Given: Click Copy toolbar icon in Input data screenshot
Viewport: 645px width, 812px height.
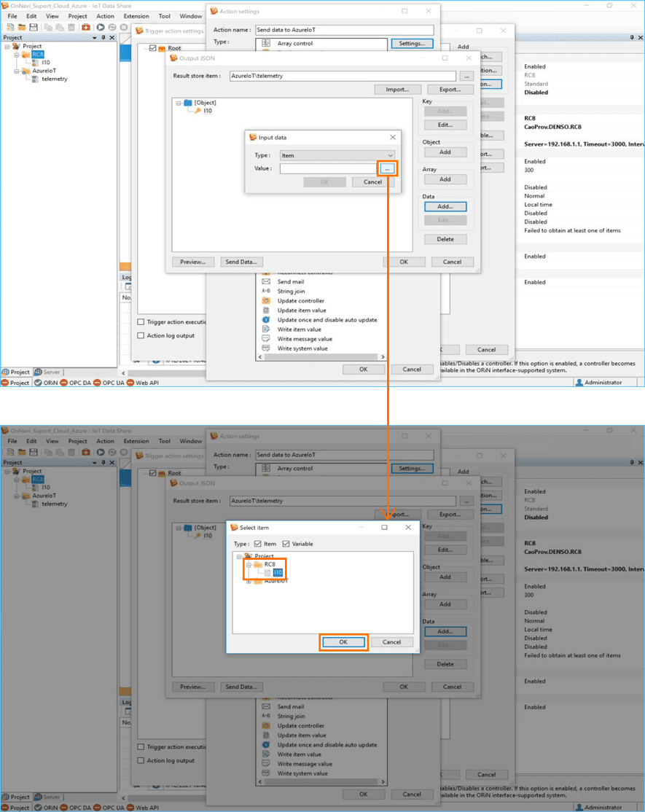Looking at the screenshot, I should (48, 27).
